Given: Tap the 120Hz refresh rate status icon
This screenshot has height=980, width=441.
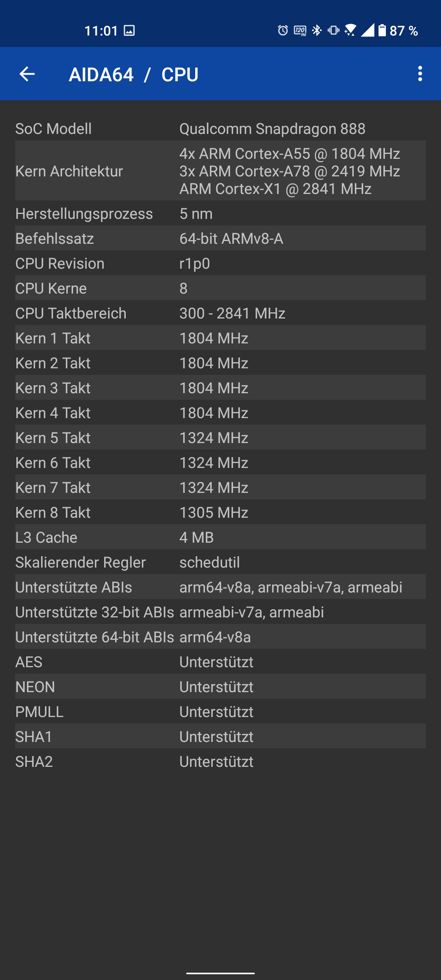Looking at the screenshot, I should 300,31.
